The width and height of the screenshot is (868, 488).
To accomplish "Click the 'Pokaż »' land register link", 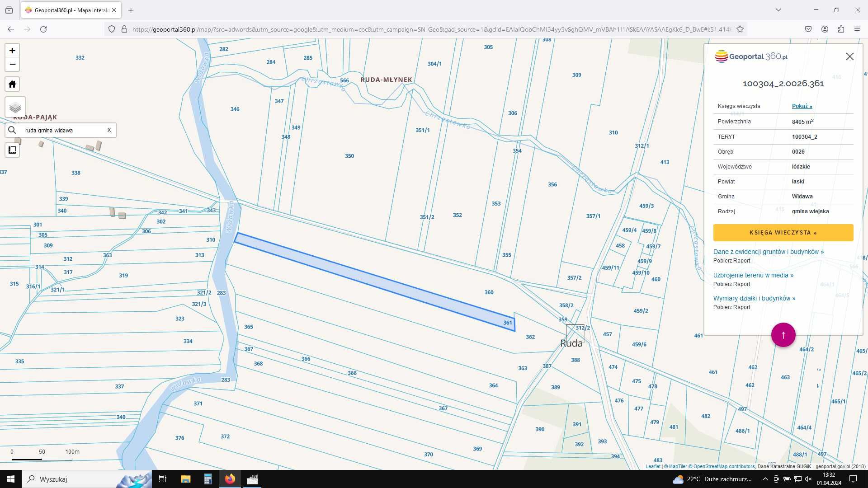I will point(802,106).
